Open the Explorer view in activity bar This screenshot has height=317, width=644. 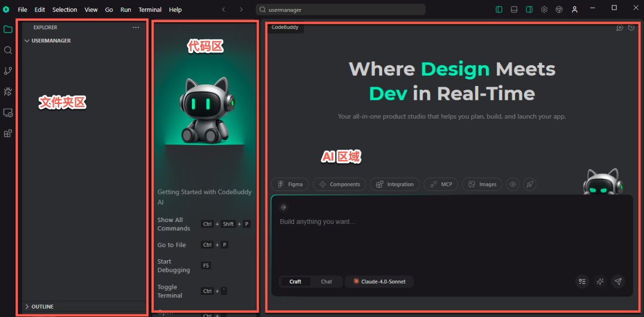8,29
